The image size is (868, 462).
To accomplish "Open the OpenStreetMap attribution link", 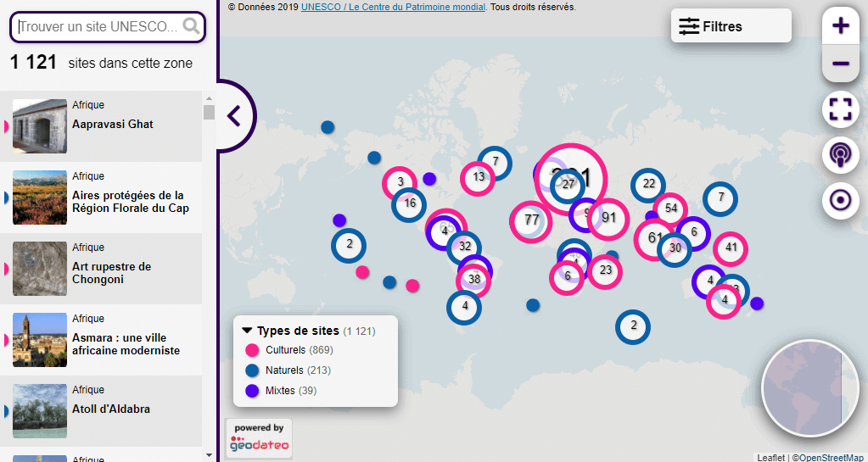I will point(832,458).
